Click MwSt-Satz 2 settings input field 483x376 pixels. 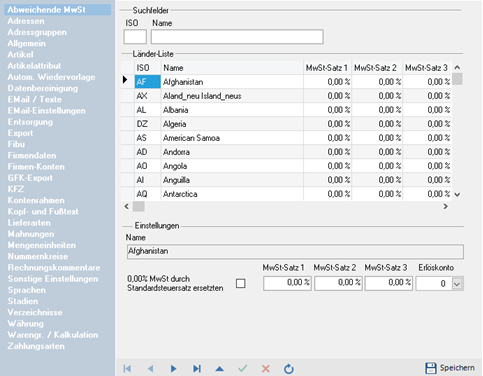pyautogui.click(x=338, y=283)
